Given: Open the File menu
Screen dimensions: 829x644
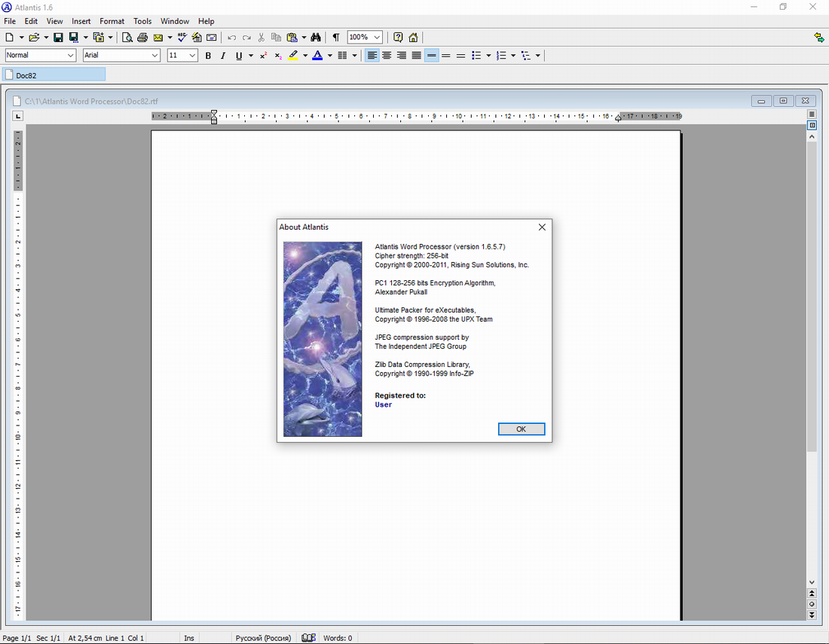Looking at the screenshot, I should [10, 21].
